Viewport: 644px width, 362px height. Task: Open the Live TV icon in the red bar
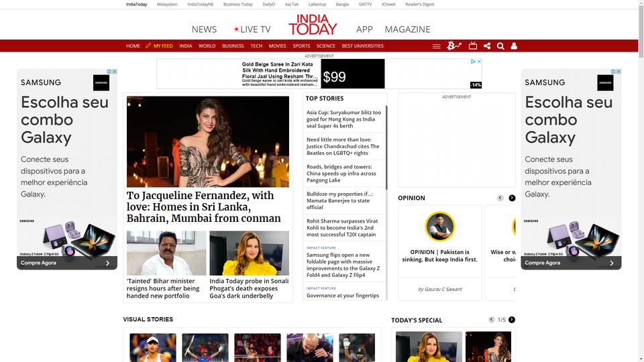[x=473, y=46]
